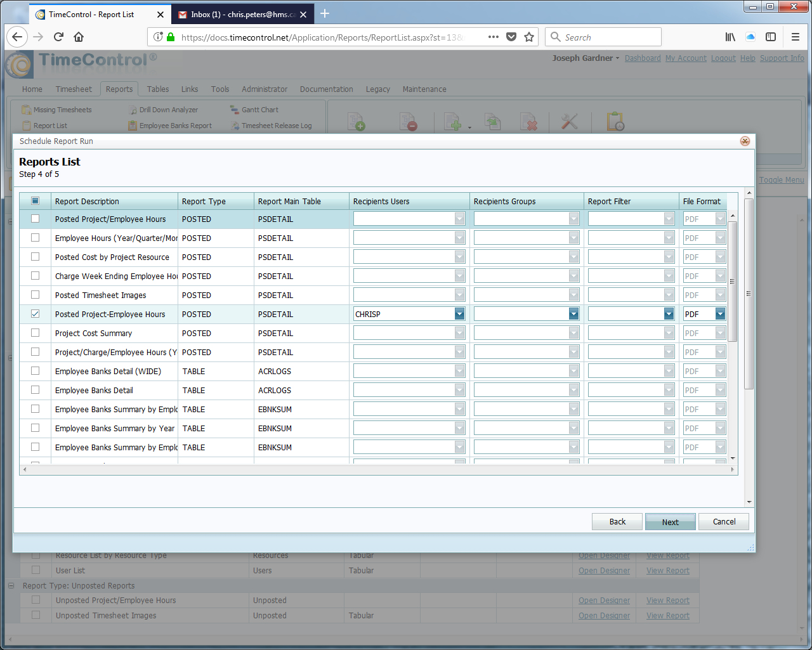Screen dimensions: 812x650
Task: Open View Report for Unposted Timesheet Images
Action: (x=668, y=616)
